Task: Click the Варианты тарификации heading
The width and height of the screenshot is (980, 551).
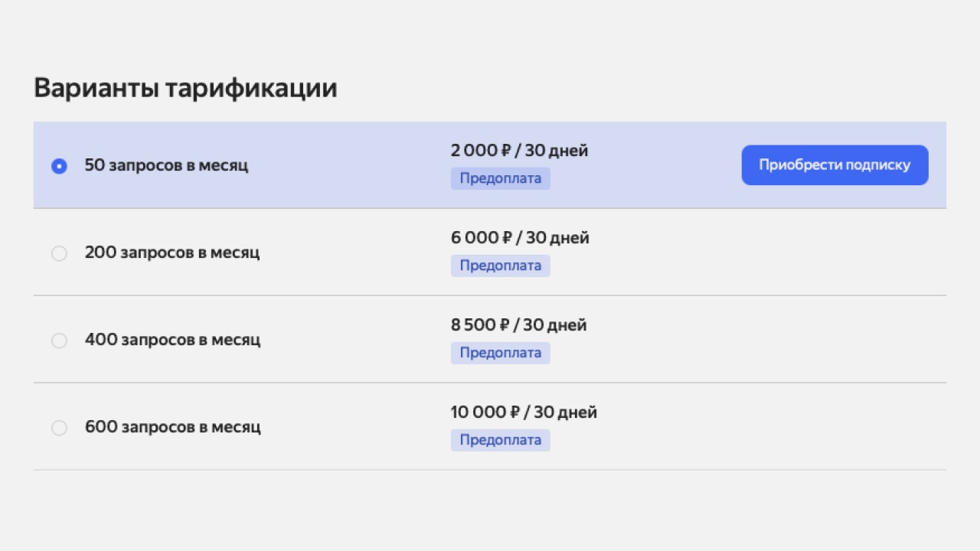Action: [185, 87]
